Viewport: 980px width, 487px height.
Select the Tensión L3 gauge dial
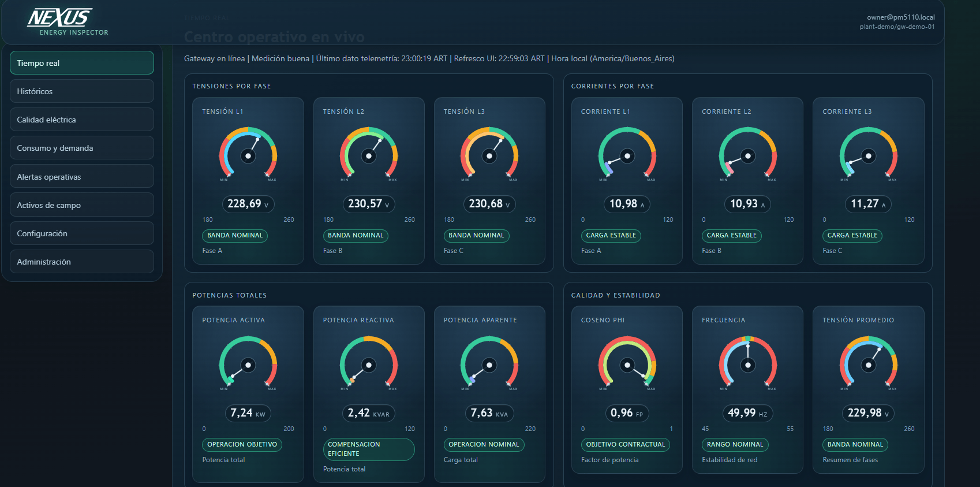pos(489,154)
